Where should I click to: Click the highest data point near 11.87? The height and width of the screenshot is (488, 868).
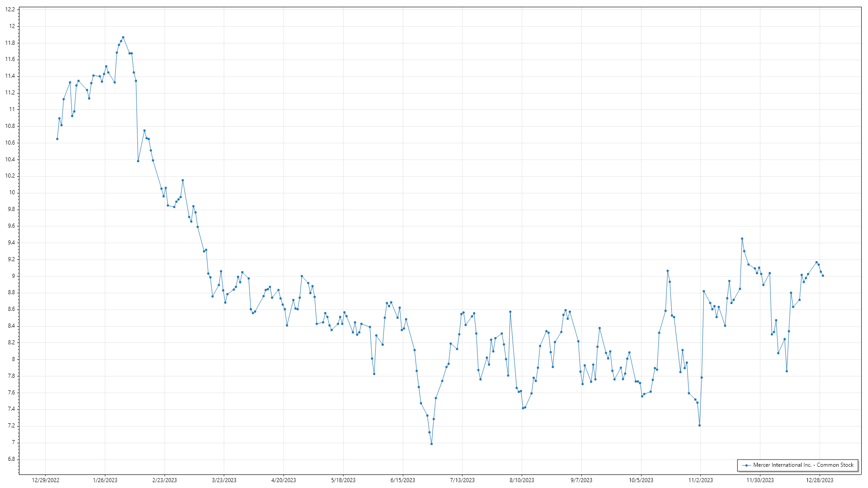123,38
